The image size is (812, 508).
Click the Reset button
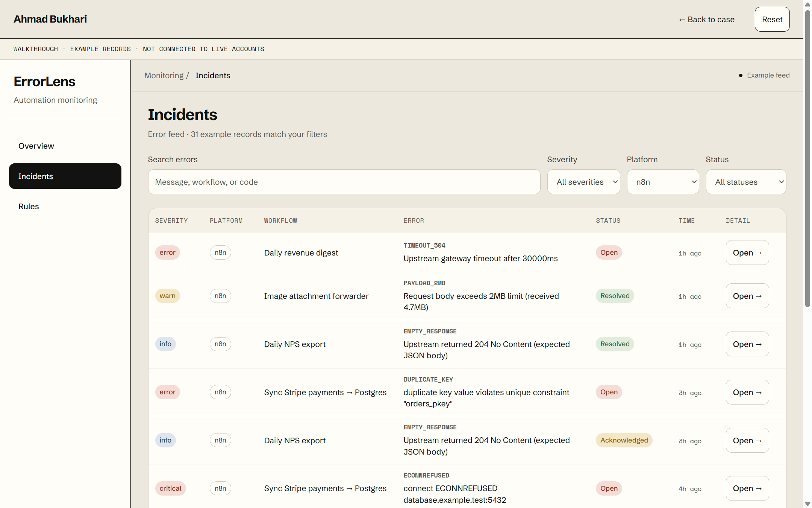tap(772, 19)
